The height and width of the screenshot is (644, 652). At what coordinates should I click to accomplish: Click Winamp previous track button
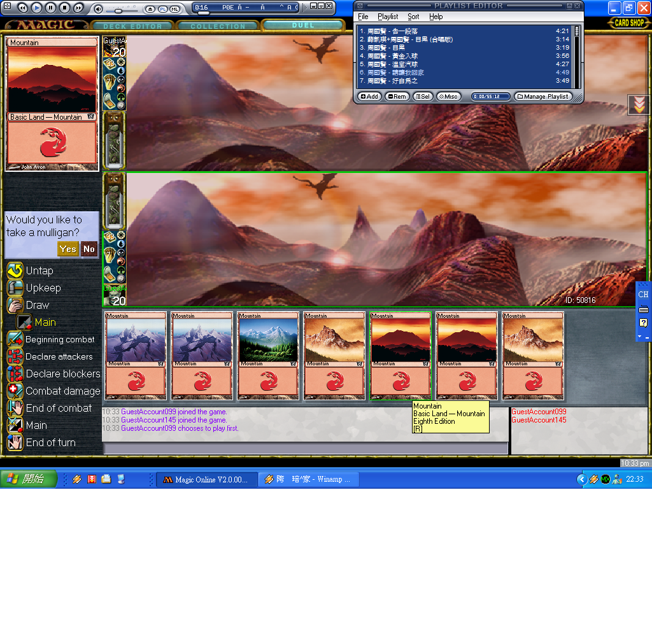pos(23,8)
